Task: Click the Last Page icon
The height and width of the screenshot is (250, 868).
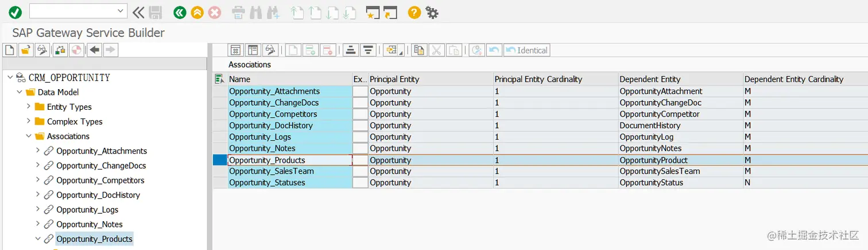Action: [349, 13]
